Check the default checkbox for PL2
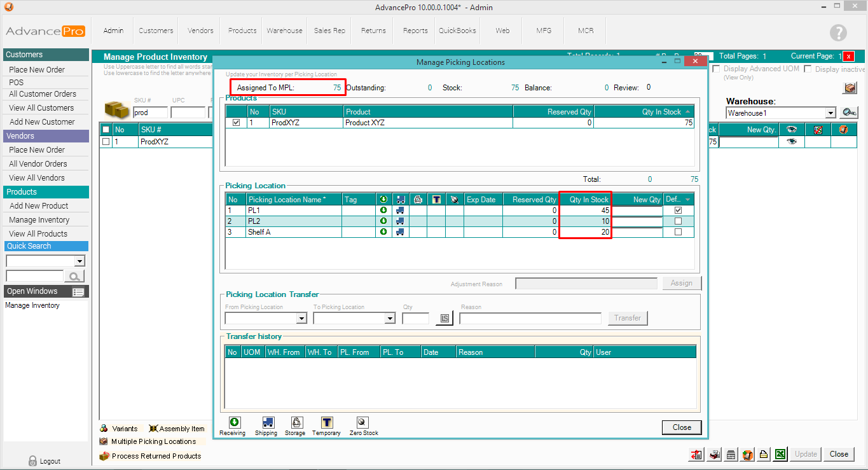Screen dimensions: 868x470 [x=678, y=221]
